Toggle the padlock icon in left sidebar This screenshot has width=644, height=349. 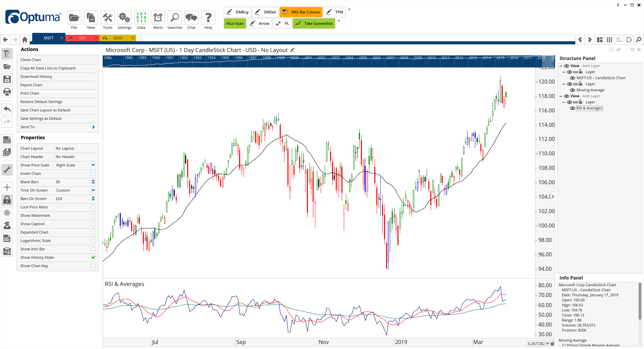tap(7, 200)
